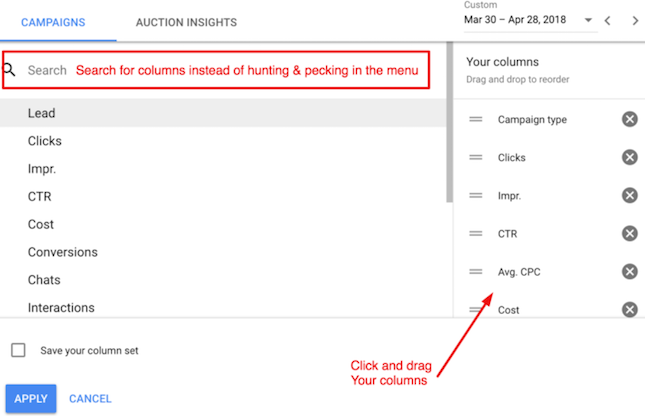Go to the next date range
Screen dimensions: 645x416
(x=635, y=20)
